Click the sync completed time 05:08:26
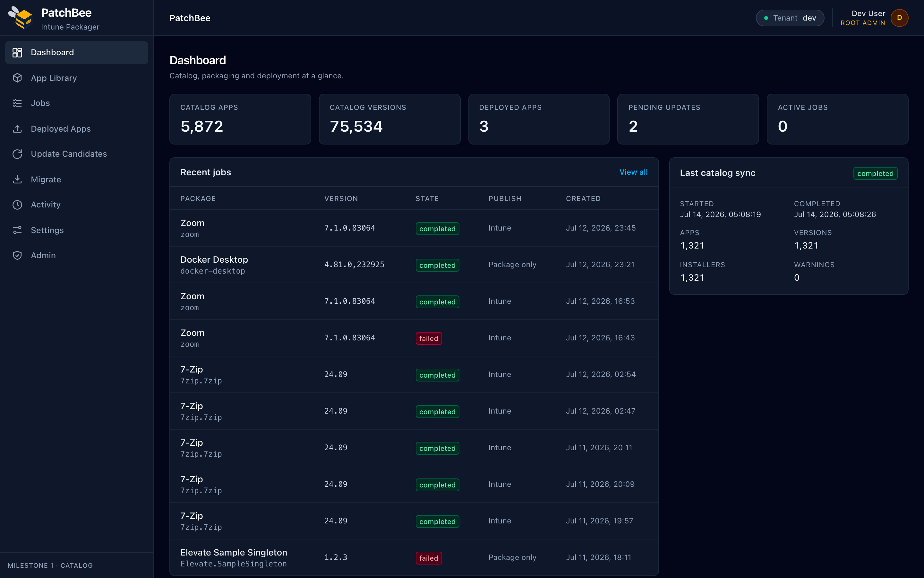Screen dimensions: 924x578 [835, 215]
